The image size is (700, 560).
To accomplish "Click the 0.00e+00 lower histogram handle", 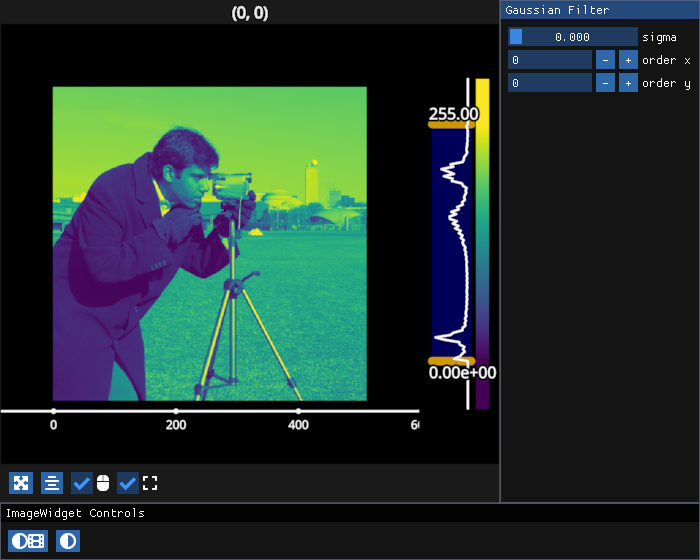I will [451, 361].
